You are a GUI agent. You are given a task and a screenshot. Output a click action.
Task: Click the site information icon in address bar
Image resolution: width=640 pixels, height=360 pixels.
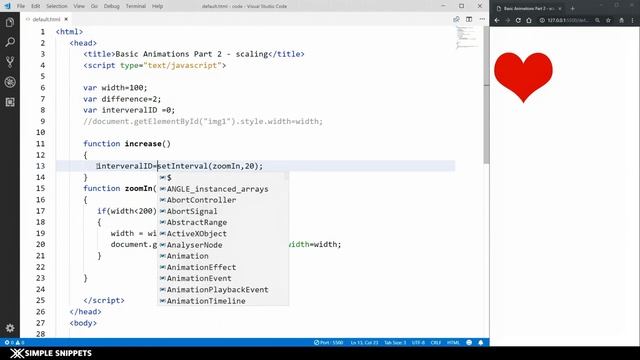coord(542,20)
